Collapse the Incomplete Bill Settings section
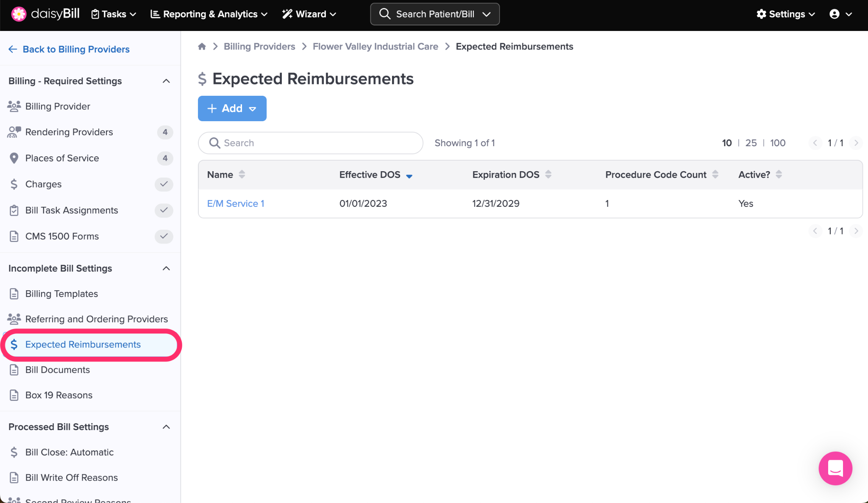The width and height of the screenshot is (868, 503). coord(166,268)
